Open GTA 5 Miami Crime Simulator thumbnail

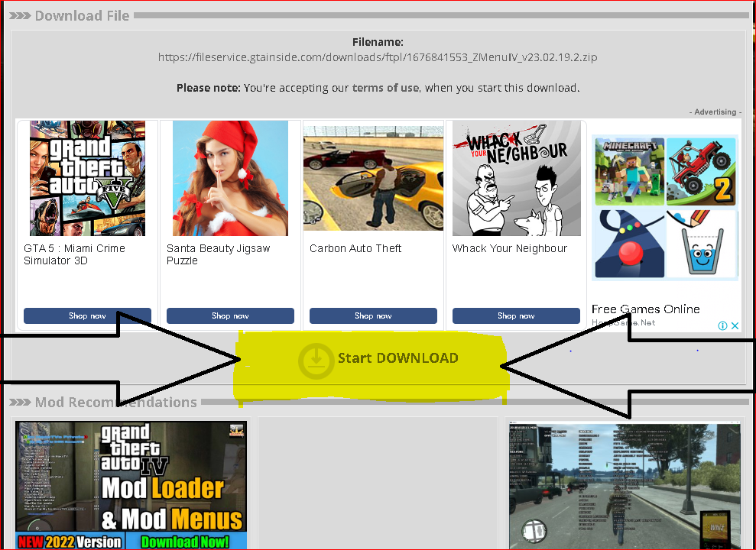87,178
